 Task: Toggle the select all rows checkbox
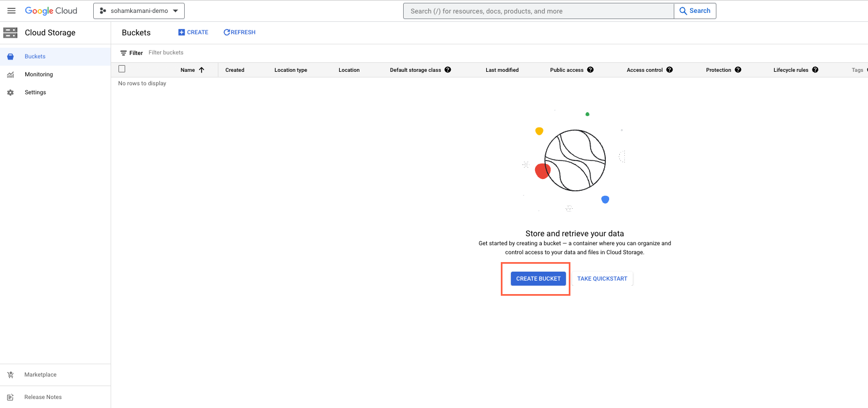coord(122,69)
